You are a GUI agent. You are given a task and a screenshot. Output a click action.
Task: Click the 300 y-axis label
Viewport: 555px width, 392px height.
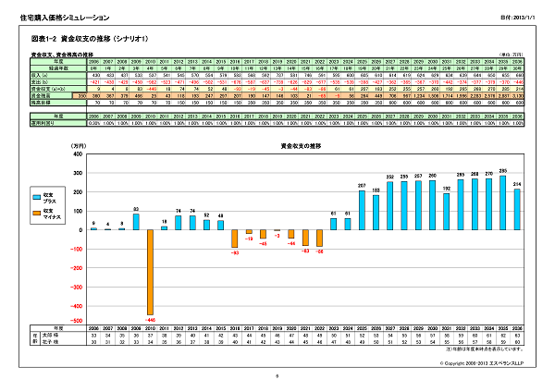point(78,174)
